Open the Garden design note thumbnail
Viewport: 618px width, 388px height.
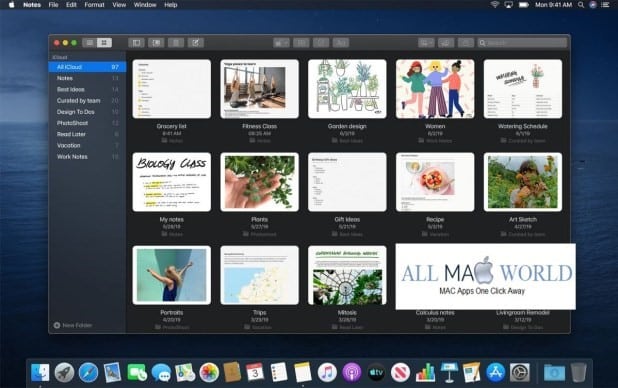point(347,89)
